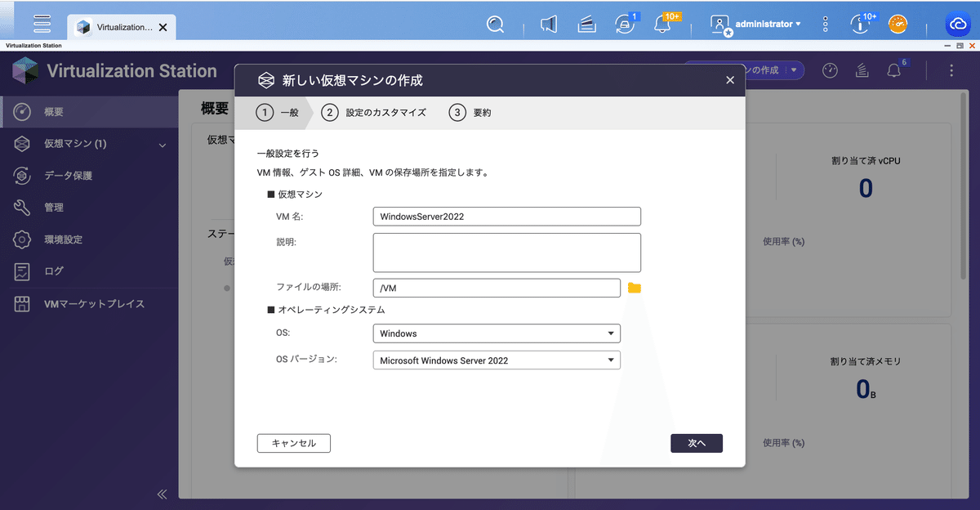Viewport: 980px width, 510px height.
Task: Close the 新しい仮想マシンの作成 dialog
Action: click(x=730, y=80)
